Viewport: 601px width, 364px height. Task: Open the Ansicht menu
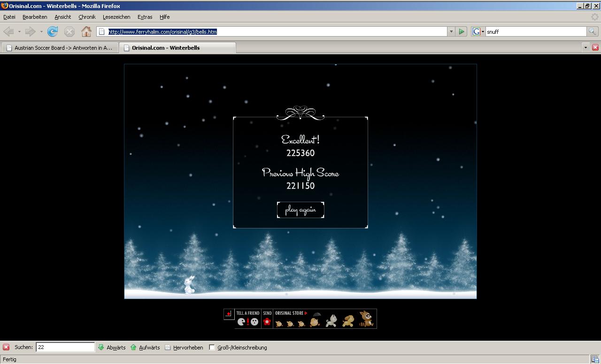click(x=62, y=17)
